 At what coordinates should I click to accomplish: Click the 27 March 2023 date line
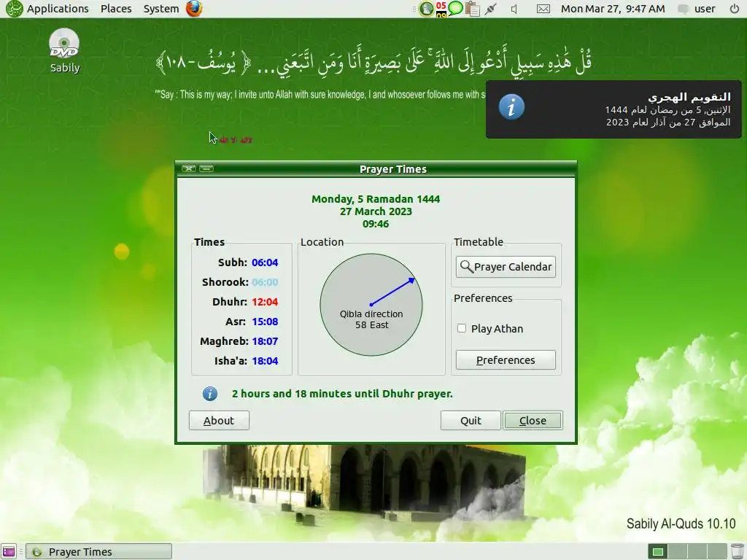tap(376, 211)
